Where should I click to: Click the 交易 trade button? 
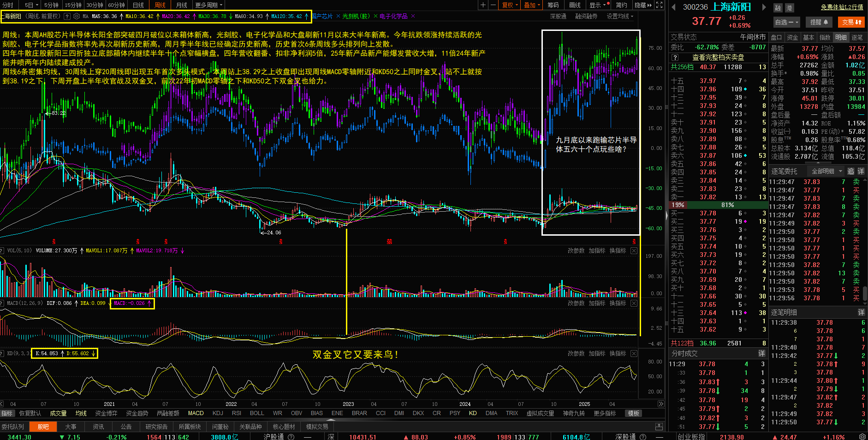[851, 22]
